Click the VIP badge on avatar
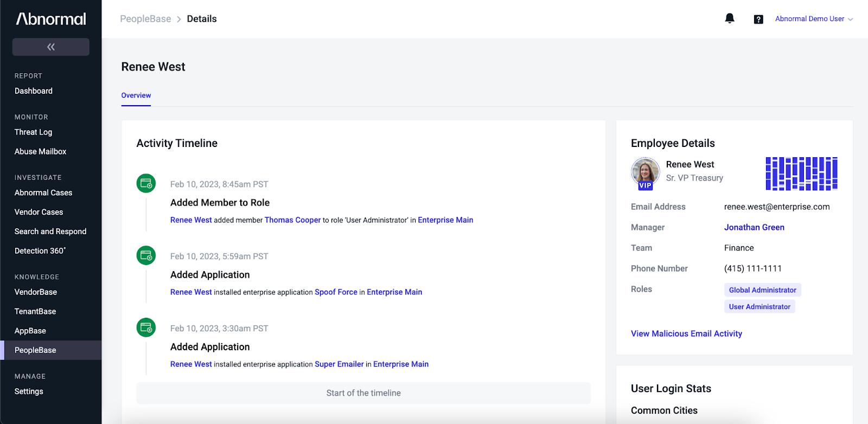This screenshot has height=424, width=868. point(645,185)
